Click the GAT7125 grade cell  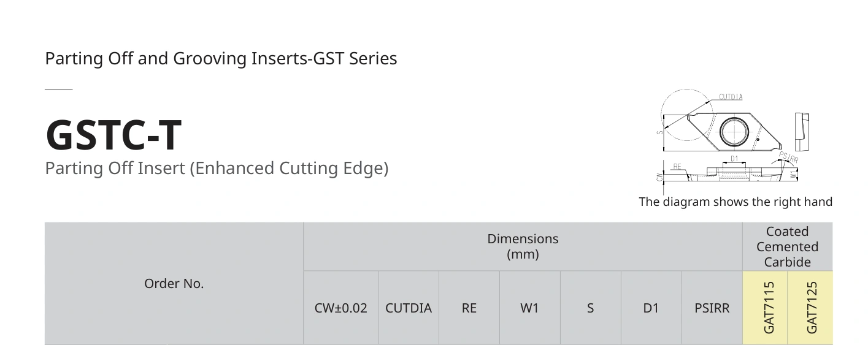tap(810, 308)
